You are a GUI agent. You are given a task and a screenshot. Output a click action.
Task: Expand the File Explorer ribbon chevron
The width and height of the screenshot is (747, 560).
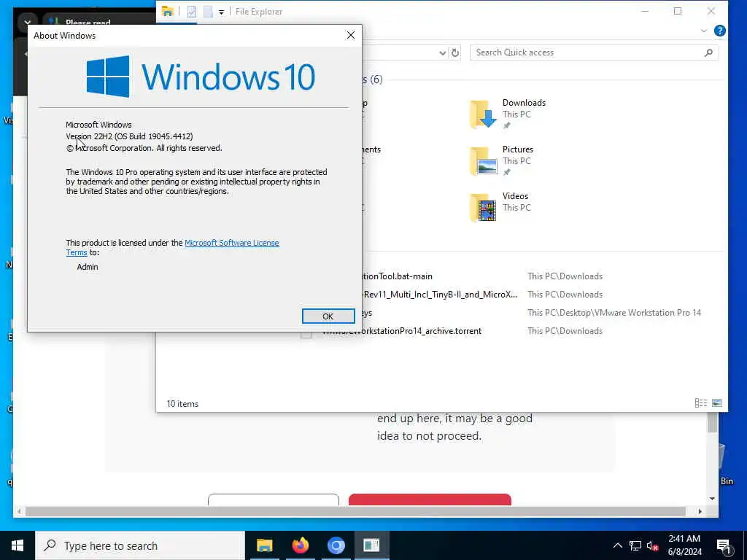click(x=704, y=31)
